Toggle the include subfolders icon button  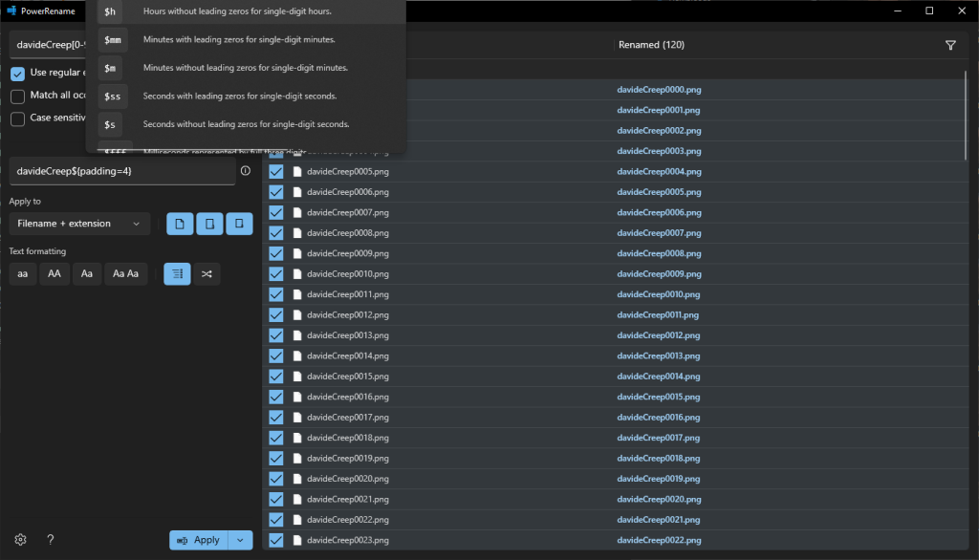pyautogui.click(x=239, y=224)
